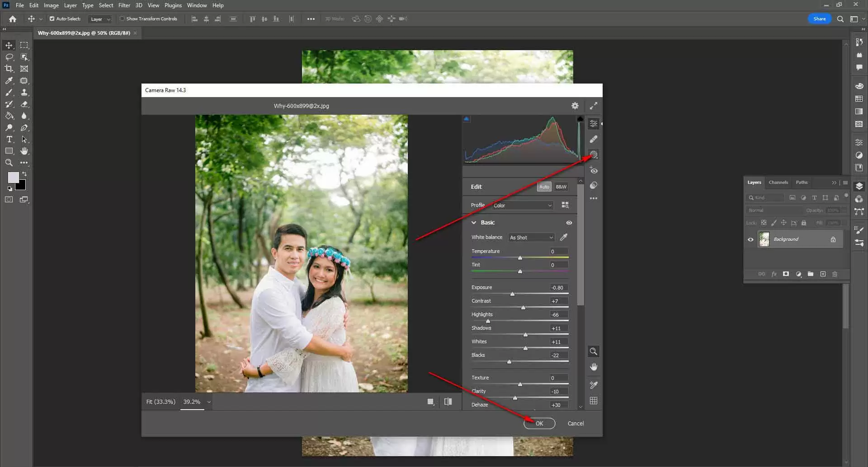Select the Clone Stamp tool
The height and width of the screenshot is (467, 868).
[x=24, y=92]
